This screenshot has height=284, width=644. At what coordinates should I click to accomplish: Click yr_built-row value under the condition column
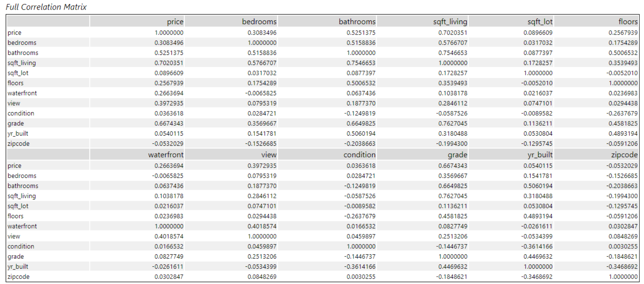coord(361,266)
